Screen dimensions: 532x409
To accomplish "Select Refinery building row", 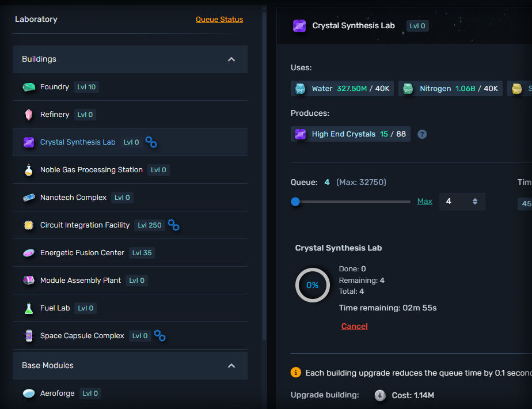I will click(x=130, y=115).
